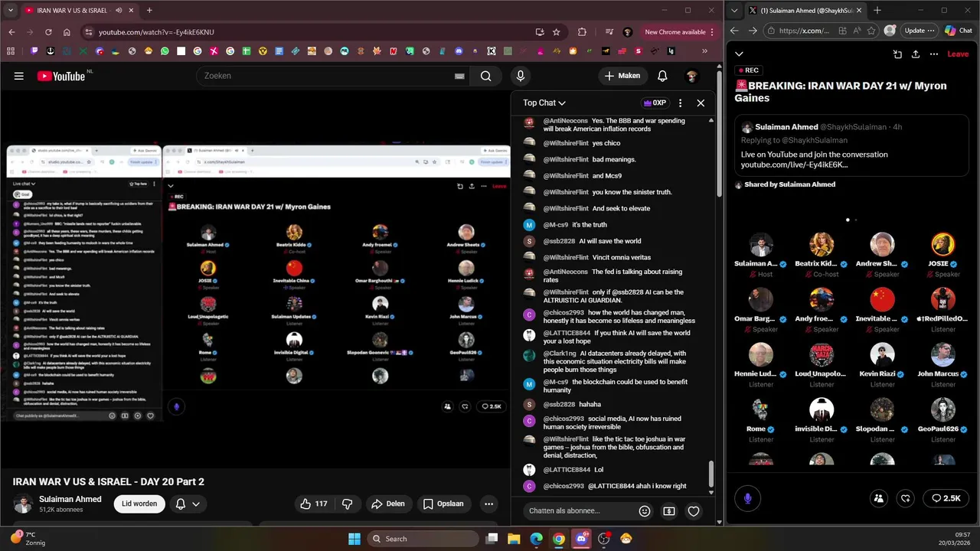Go to Chrome home page button
The image size is (980, 551).
pyautogui.click(x=67, y=32)
